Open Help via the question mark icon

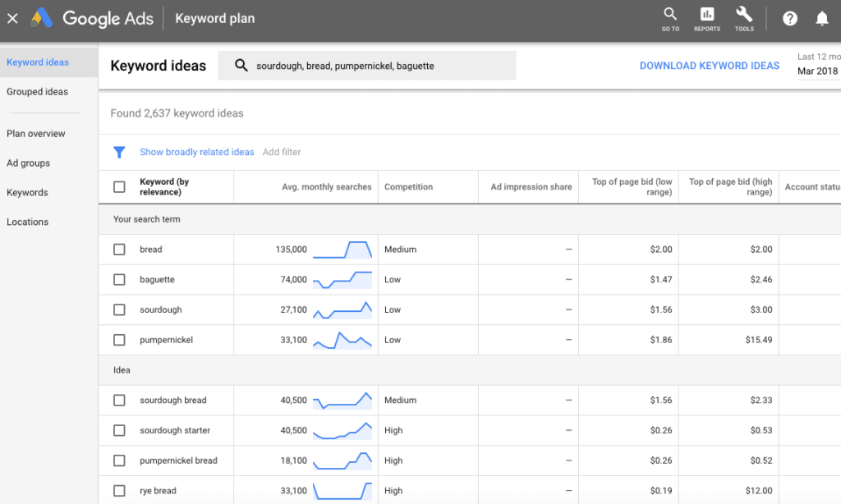pos(789,18)
